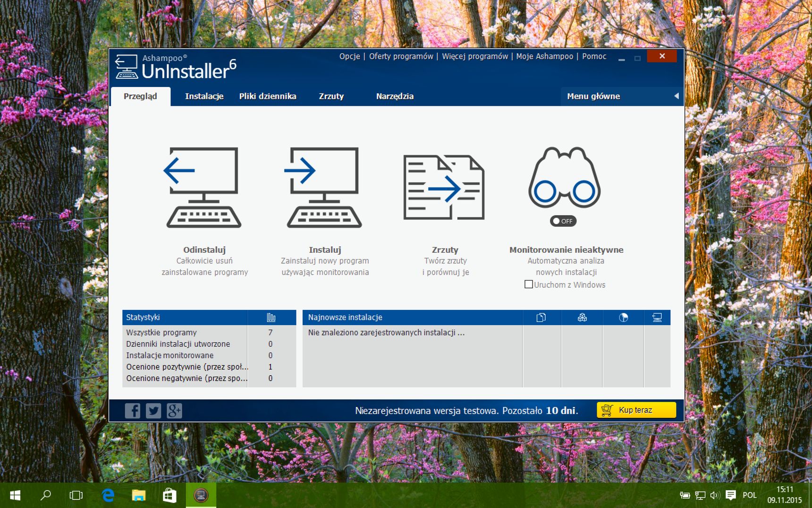Click the Monitorowanie nieaktywne heading
Image resolution: width=812 pixels, height=508 pixels.
[566, 250]
